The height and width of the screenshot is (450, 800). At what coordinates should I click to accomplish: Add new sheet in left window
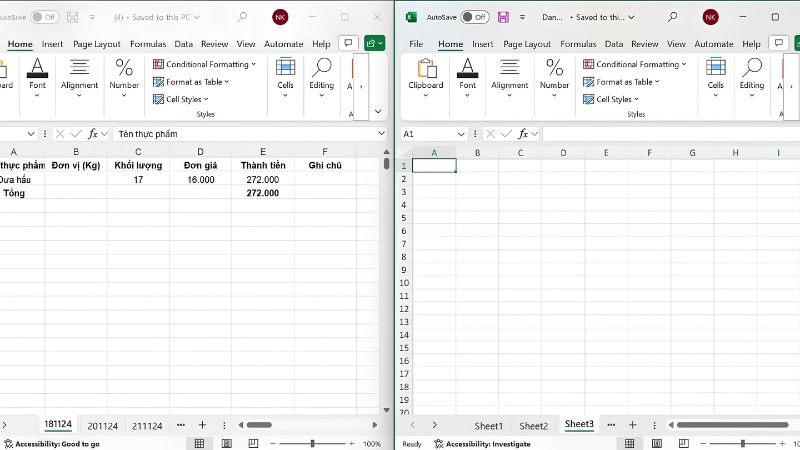pos(203,424)
